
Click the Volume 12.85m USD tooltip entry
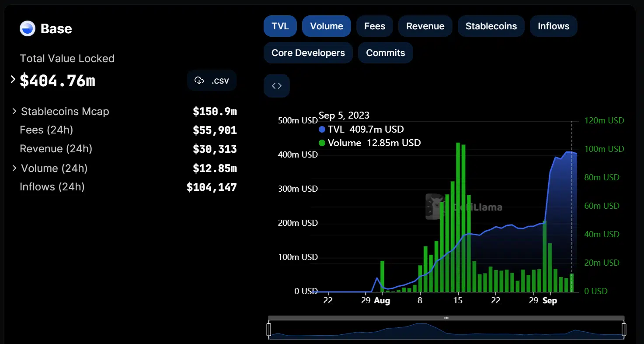coord(370,143)
